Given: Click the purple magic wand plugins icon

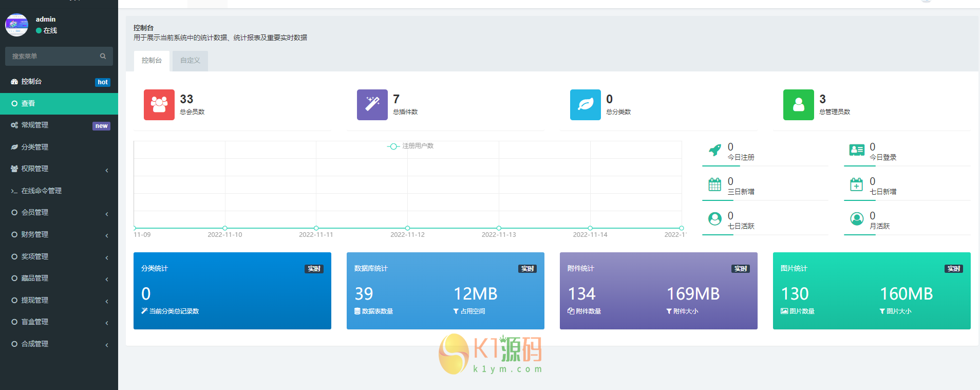Looking at the screenshot, I should click(372, 105).
